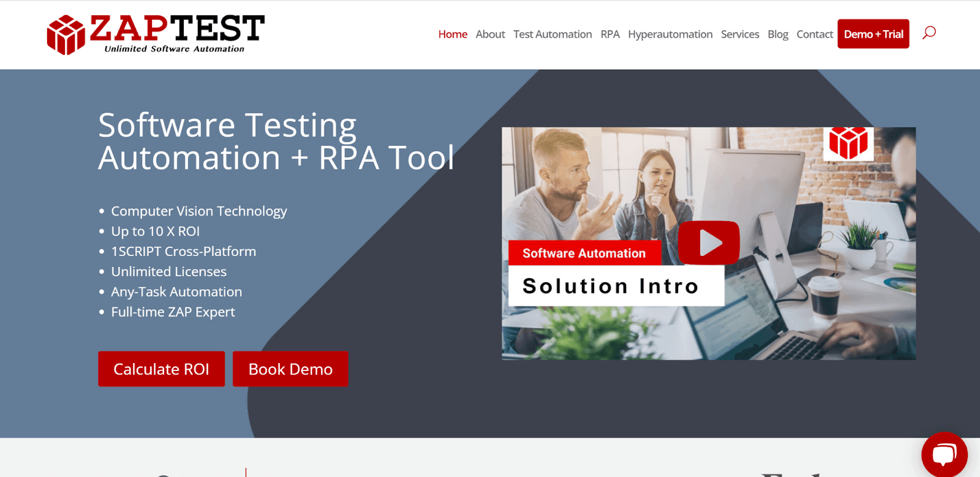Select Test Automation in the navigation
Screen dimensions: 980x477
[552, 34]
